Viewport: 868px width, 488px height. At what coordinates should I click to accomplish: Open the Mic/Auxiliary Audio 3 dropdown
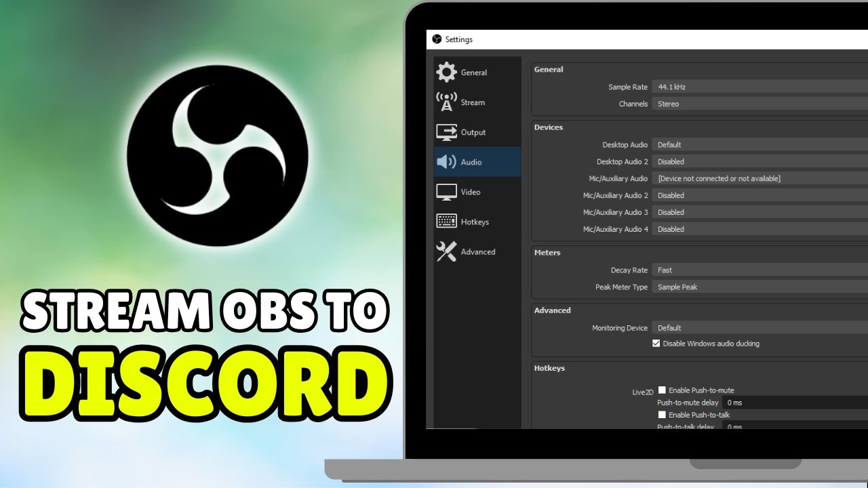pyautogui.click(x=759, y=212)
